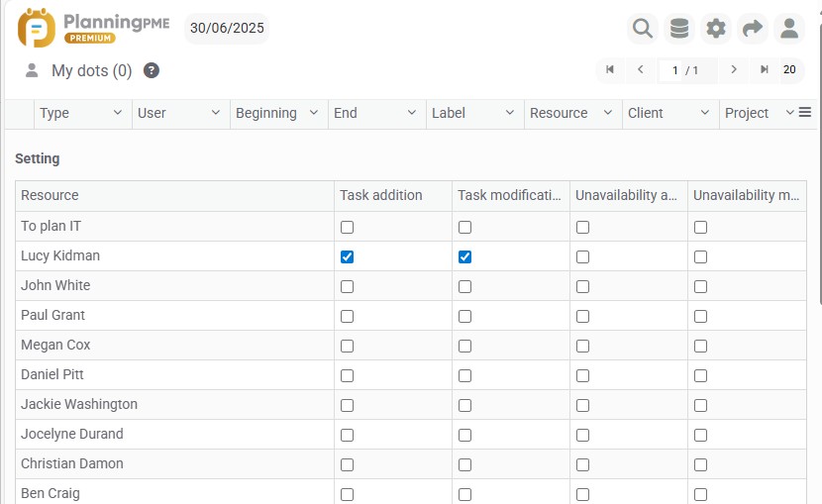Click the My dots (0) title
This screenshot has width=822, height=504.
(x=92, y=70)
